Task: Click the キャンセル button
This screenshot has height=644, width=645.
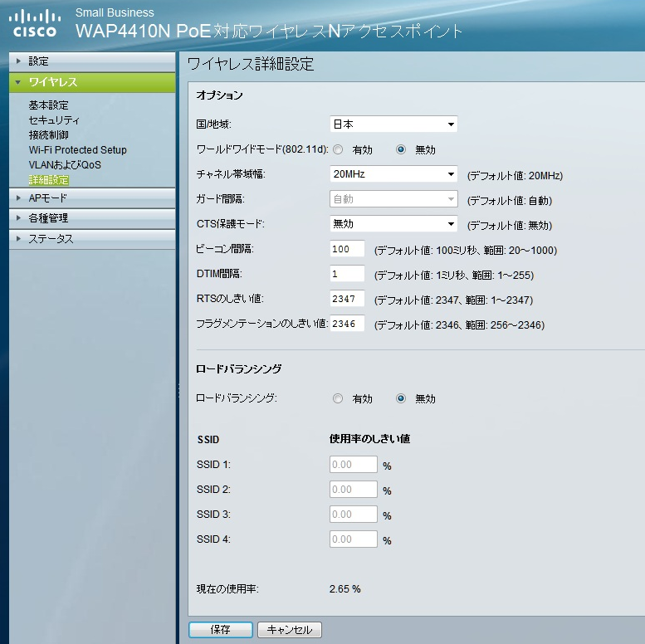Action: [x=290, y=630]
